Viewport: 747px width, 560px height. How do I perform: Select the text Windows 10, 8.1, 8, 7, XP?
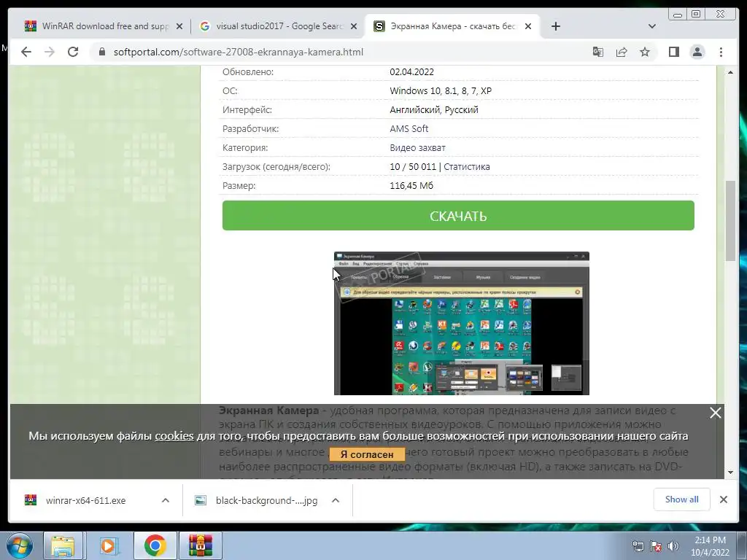coord(441,90)
